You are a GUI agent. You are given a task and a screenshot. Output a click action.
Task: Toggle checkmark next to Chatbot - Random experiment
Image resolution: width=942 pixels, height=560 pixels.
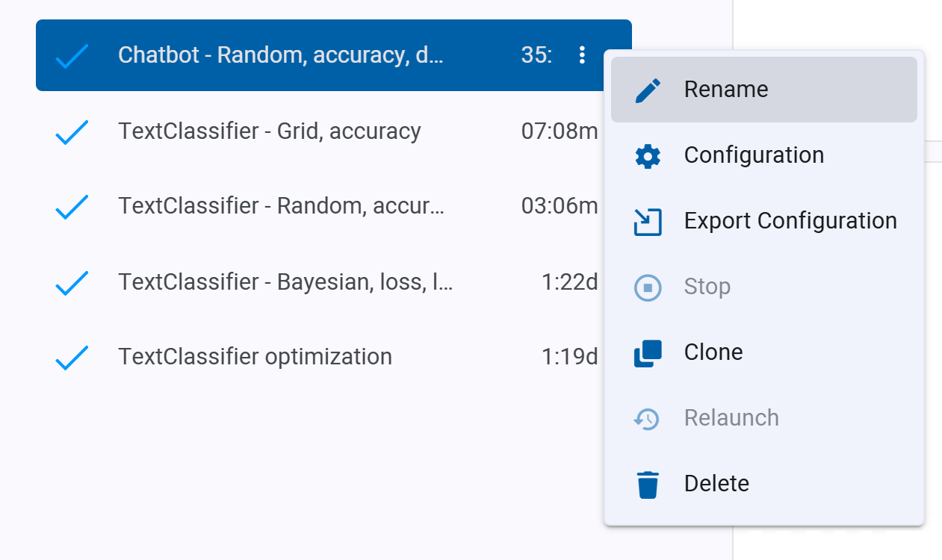(x=72, y=55)
